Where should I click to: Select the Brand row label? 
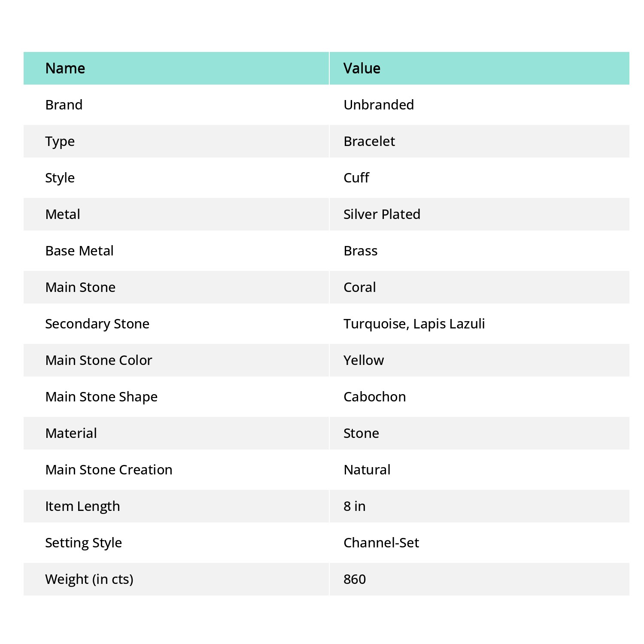coord(64,105)
